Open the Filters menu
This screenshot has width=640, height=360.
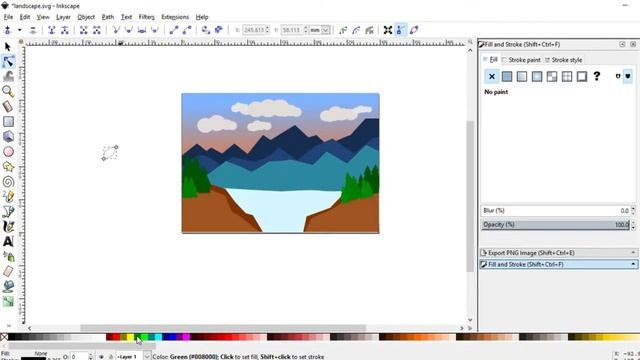pyautogui.click(x=146, y=17)
